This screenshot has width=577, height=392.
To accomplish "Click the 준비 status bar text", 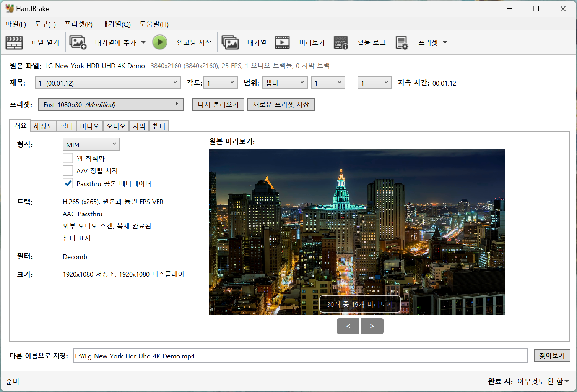I will 12,381.
